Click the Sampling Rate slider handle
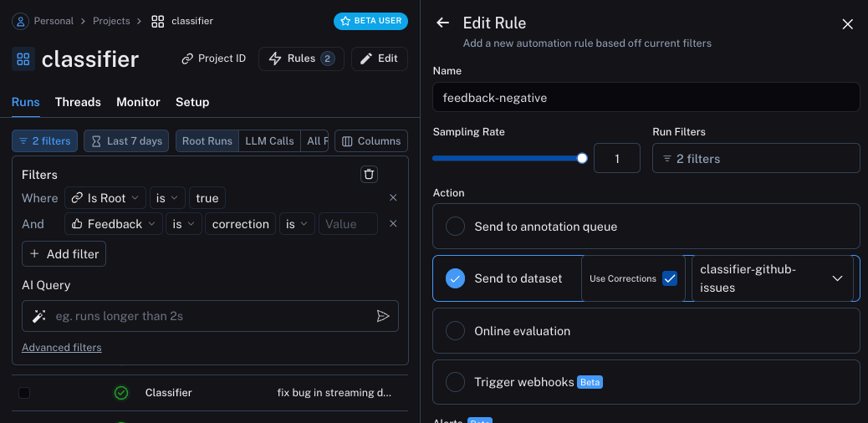 point(582,158)
